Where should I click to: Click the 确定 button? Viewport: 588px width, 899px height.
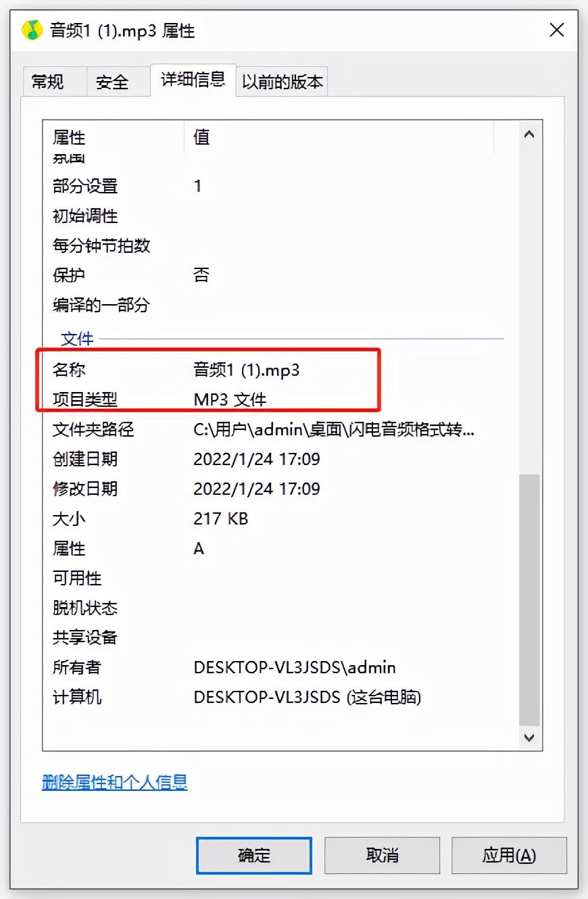tap(254, 855)
